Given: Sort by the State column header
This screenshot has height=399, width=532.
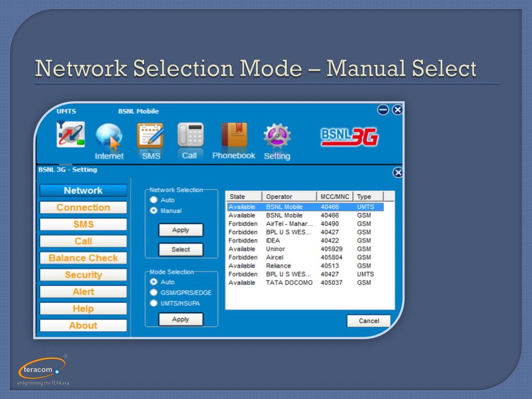Looking at the screenshot, I should click(x=244, y=197).
